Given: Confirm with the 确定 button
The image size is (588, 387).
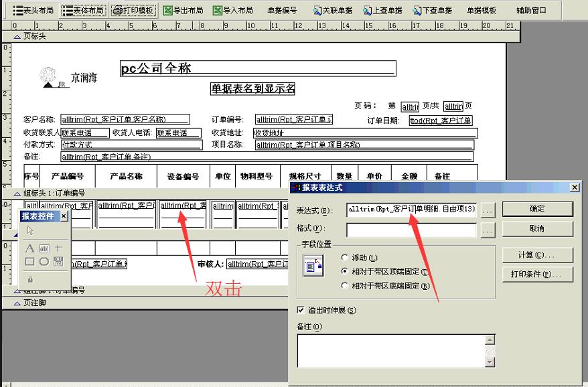Looking at the screenshot, I should [x=537, y=209].
